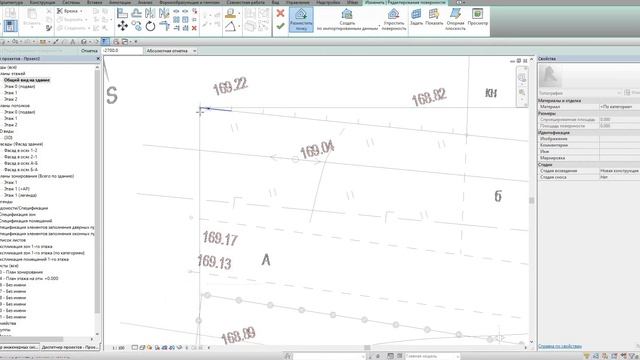
Task: Select the Offset tool
Action: (136, 13)
